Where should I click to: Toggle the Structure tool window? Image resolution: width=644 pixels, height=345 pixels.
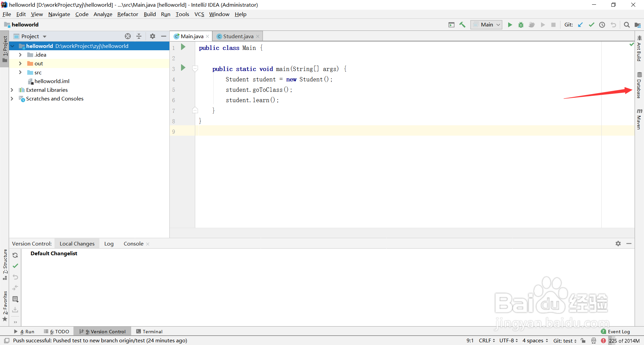[x=5, y=265]
